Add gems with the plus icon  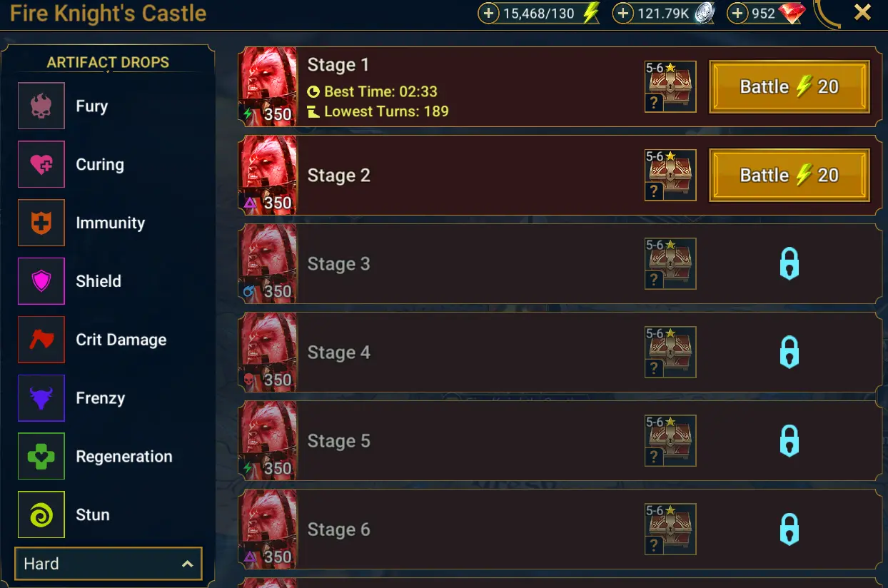point(737,13)
